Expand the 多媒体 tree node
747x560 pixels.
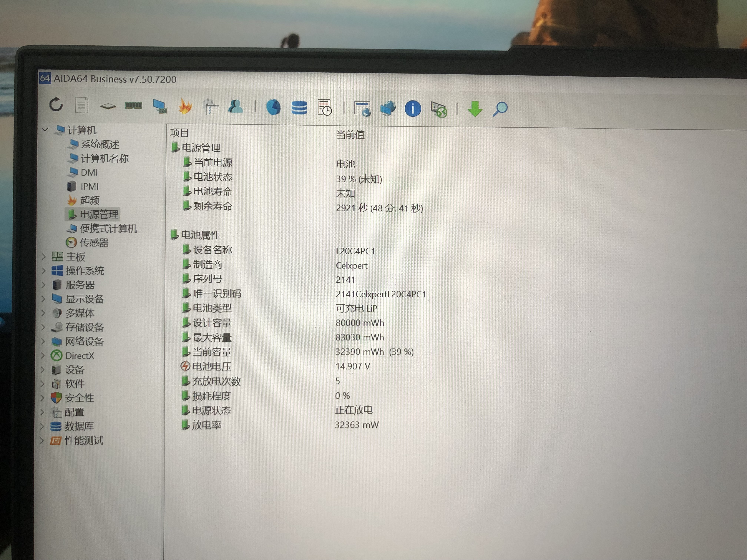click(43, 313)
